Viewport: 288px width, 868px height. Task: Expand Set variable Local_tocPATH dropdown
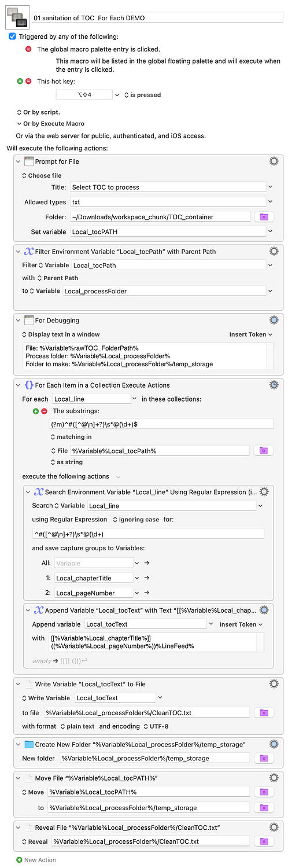coord(270,231)
